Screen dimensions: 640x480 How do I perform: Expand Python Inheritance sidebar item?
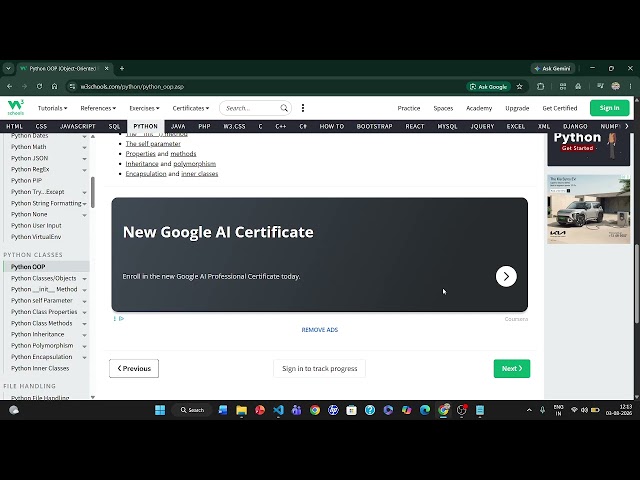84,335
